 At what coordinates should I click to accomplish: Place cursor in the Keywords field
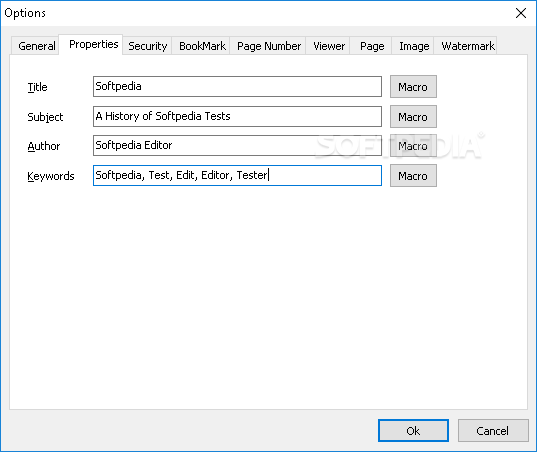click(237, 176)
